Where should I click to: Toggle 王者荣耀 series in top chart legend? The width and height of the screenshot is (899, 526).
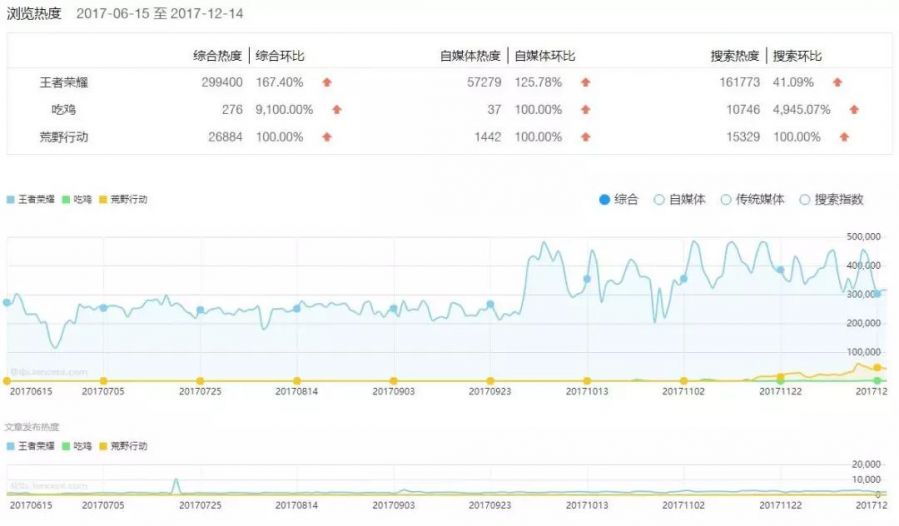28,200
